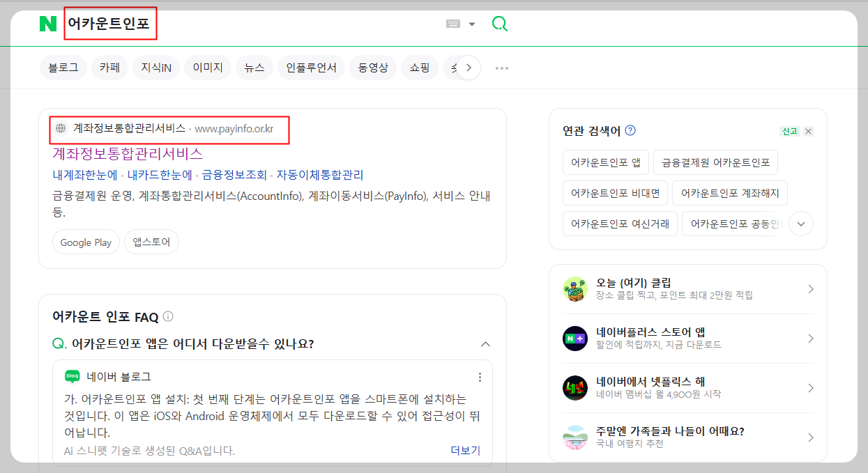The width and height of the screenshot is (868, 473).
Task: Click the 주말엔 가족들과 나들이 thumbnail icon
Action: click(575, 437)
